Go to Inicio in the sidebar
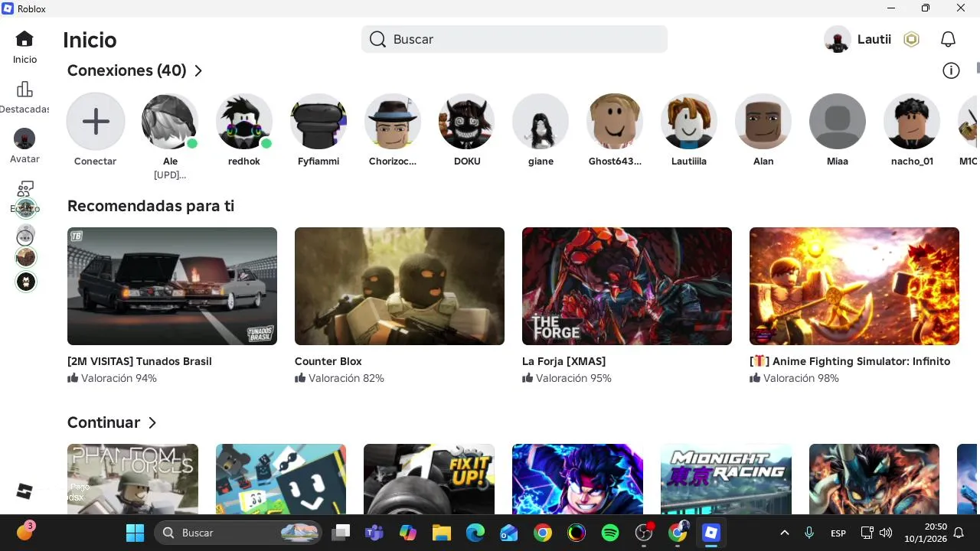This screenshot has width=980, height=551. 24,47
